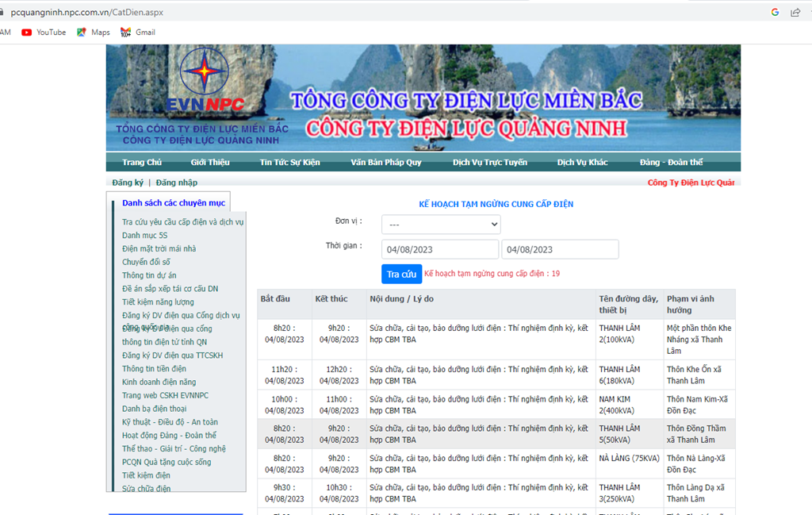Select the start date field 04/08/2023
Viewport: 812px width, 515px height.
click(x=440, y=249)
